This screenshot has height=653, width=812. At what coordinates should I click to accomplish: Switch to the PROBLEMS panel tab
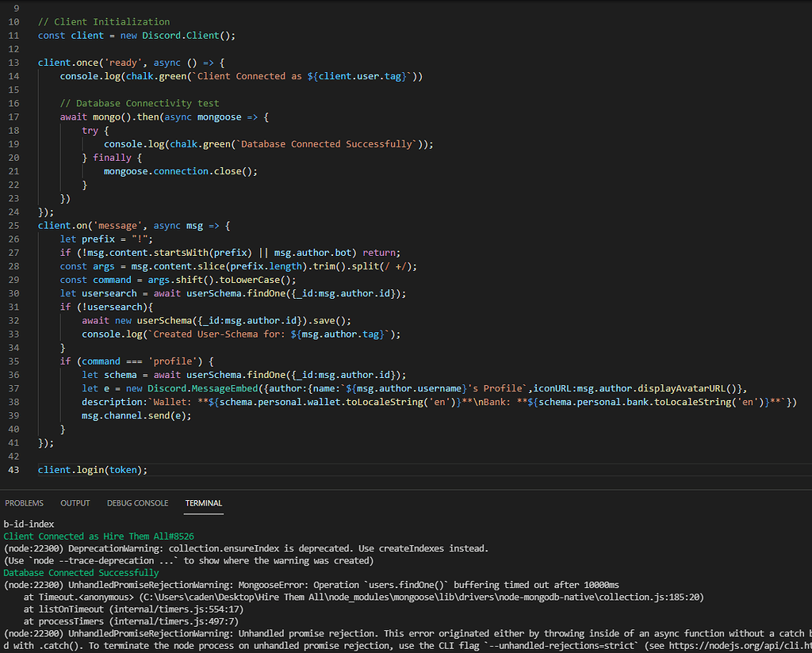24,502
